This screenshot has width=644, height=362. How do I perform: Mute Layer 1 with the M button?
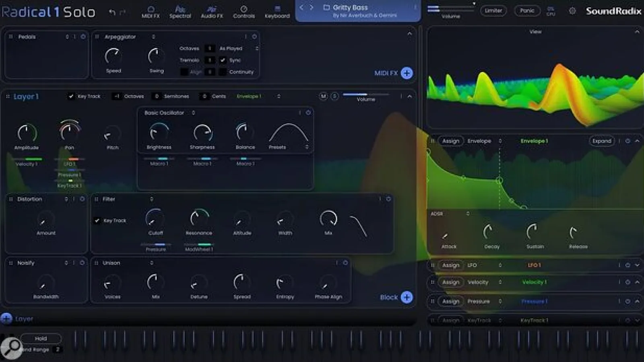pos(323,96)
